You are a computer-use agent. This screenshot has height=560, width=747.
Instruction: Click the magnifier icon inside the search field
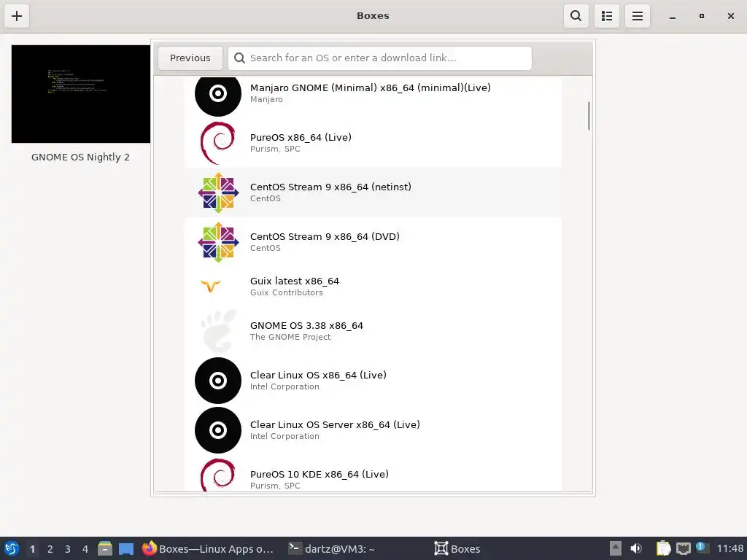239,58
